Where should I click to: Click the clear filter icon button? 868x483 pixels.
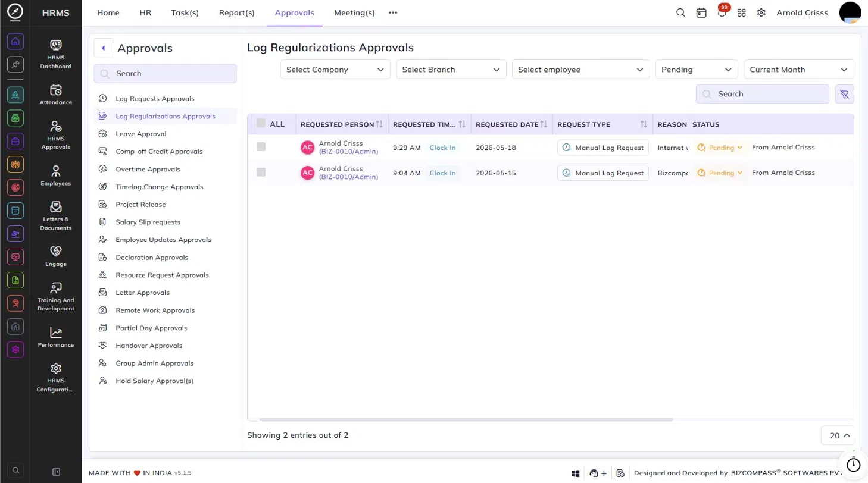pos(844,94)
